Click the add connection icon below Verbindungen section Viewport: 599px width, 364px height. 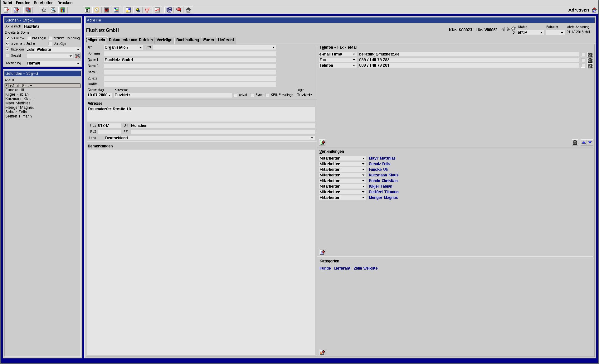point(324,251)
